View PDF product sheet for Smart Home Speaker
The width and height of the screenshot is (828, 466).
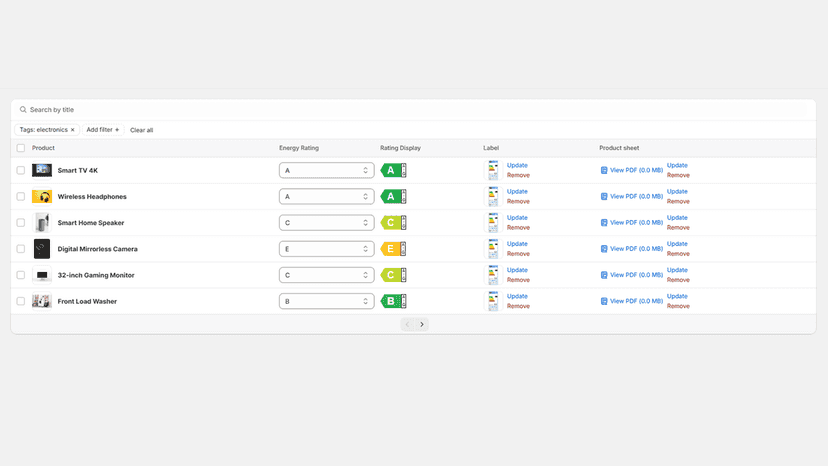point(632,222)
